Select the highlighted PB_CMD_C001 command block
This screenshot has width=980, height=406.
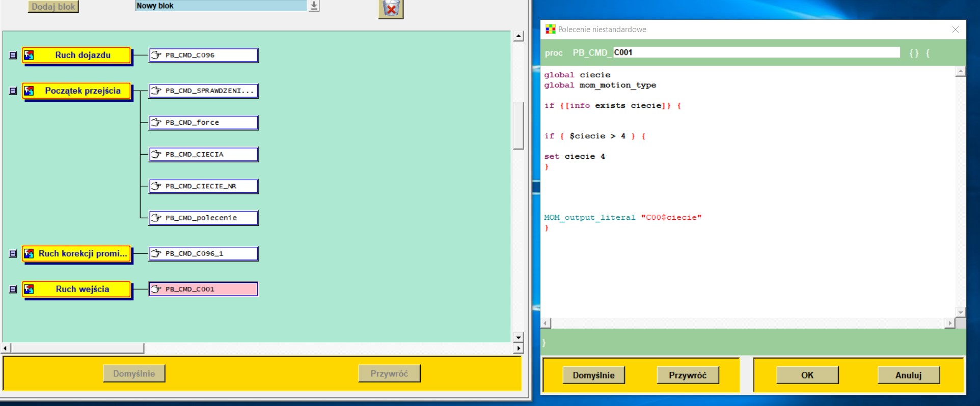click(204, 289)
